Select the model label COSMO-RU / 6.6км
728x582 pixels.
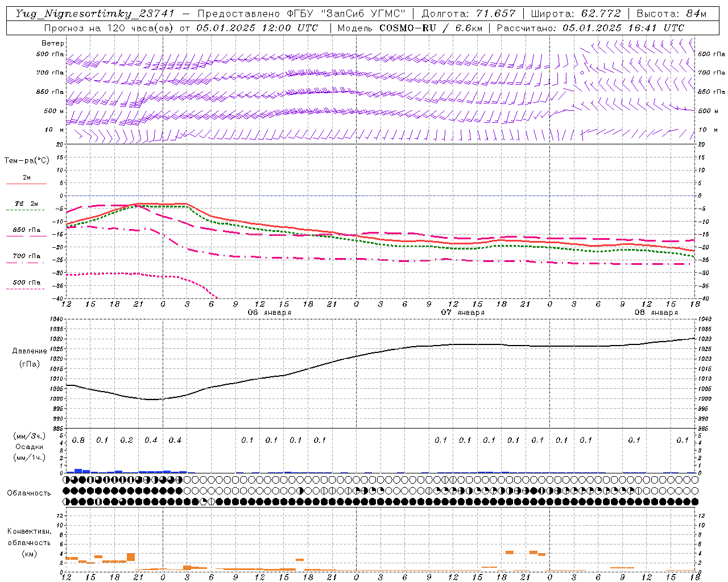pos(430,28)
